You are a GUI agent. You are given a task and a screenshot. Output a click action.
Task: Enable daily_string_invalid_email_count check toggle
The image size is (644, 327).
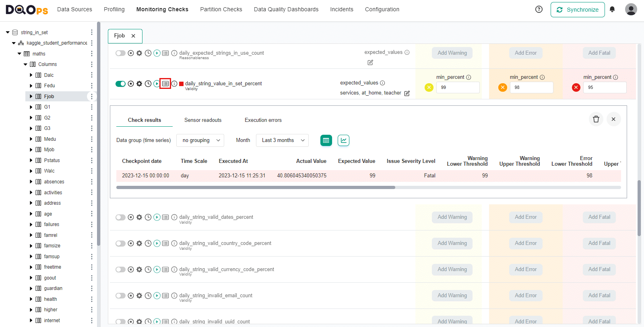coord(120,296)
